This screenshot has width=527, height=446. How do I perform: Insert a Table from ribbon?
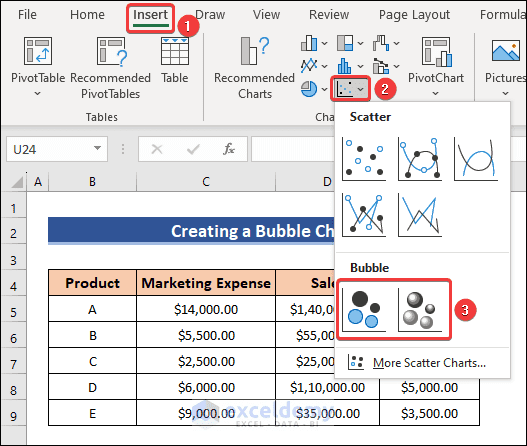175,60
